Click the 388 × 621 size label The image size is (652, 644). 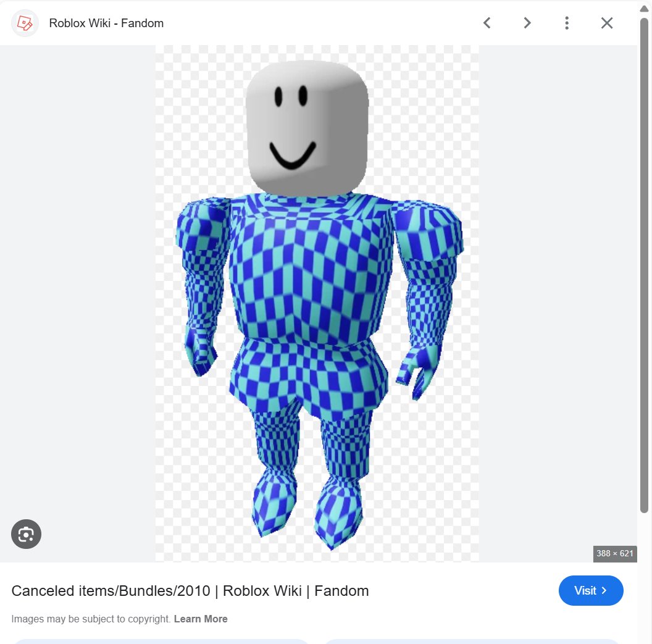[x=614, y=553]
